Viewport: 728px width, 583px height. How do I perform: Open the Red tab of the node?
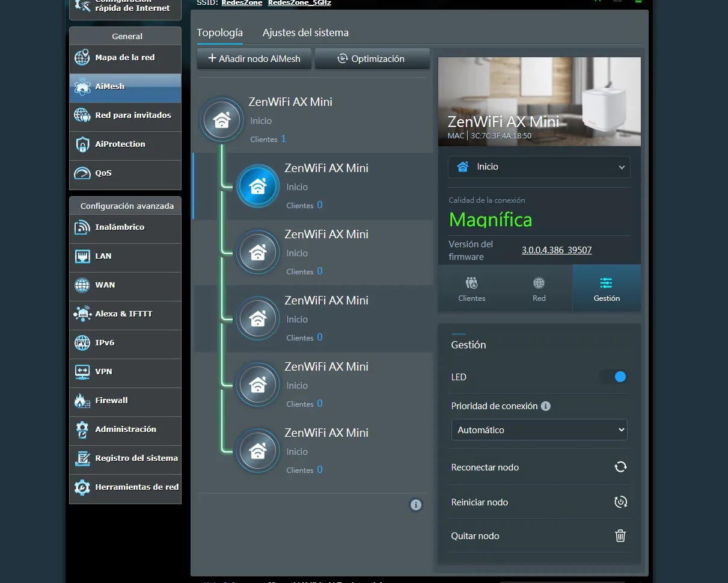tap(539, 289)
